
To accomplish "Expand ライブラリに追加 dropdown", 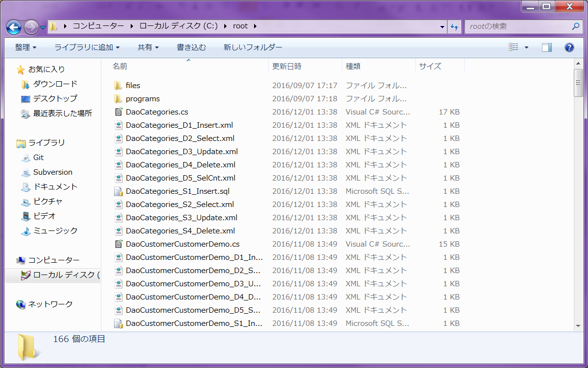I will [x=87, y=47].
